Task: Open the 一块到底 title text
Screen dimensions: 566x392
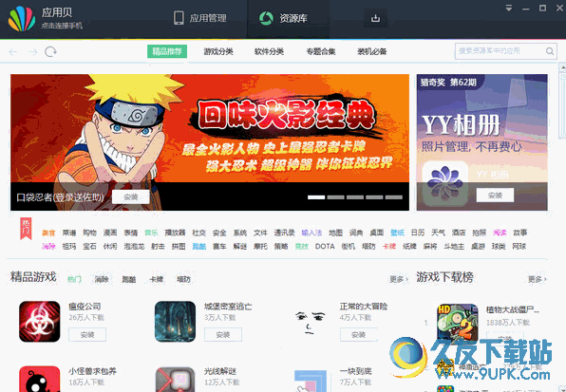Action: [356, 371]
